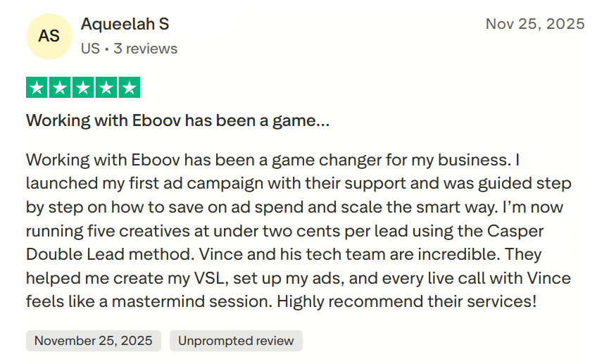The image size is (609, 364).
Task: Click the words "Highly recommend their services!"
Action: [407, 303]
